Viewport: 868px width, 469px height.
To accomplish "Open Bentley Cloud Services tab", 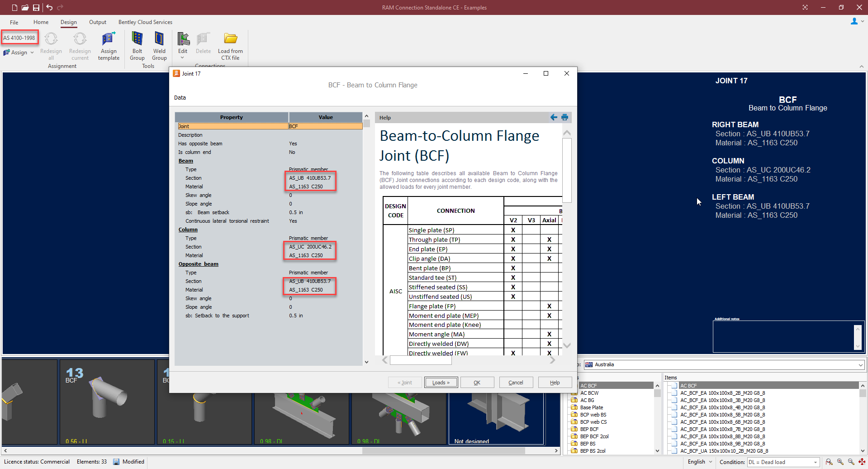I will tap(145, 22).
